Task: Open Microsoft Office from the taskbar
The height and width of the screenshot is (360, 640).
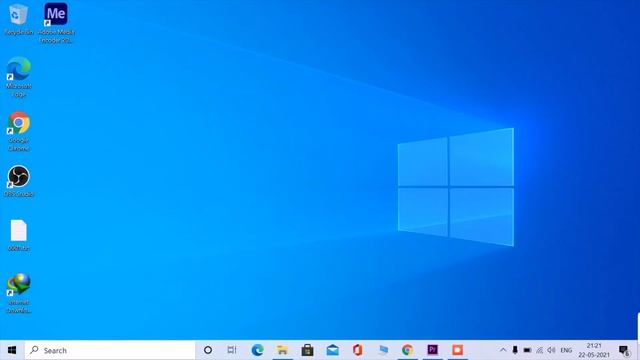Action: point(358,350)
